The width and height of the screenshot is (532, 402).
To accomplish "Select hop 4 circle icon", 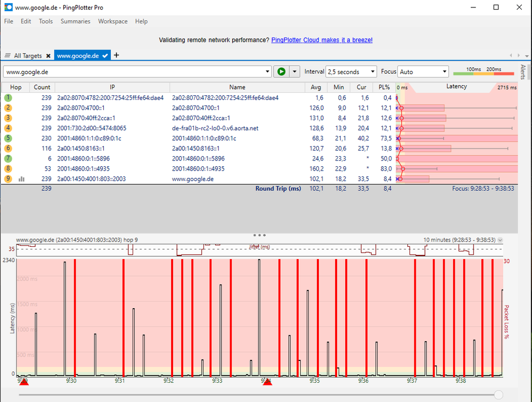I will (8, 128).
